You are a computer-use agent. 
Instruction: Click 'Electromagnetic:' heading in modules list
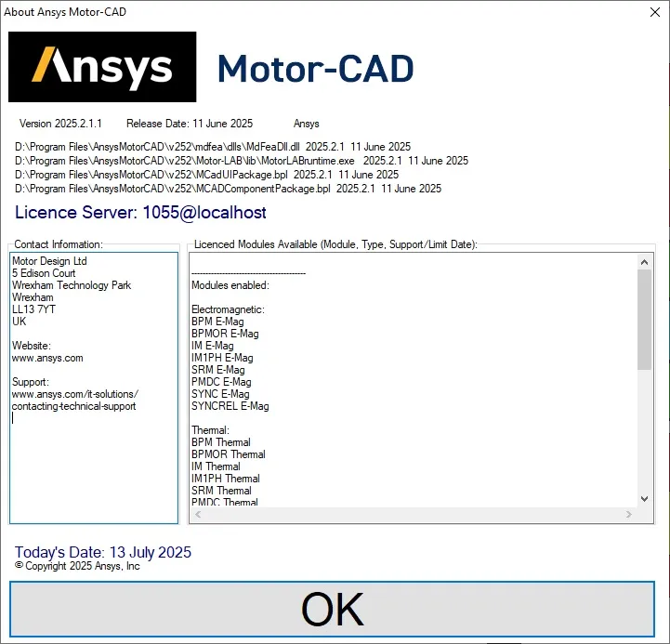(x=228, y=309)
